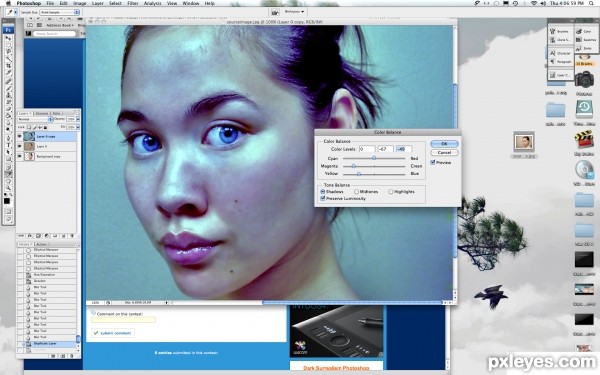Select the Slice tool
This screenshot has height=375, width=600.
tap(8, 73)
